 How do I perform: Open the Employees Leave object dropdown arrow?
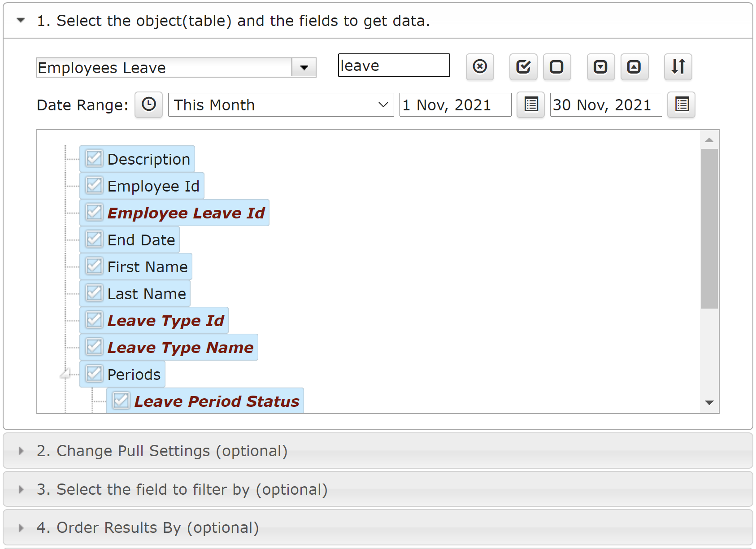coord(304,68)
